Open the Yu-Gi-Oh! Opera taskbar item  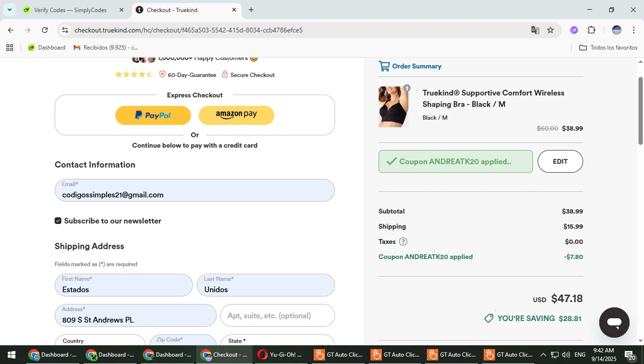coord(281,355)
